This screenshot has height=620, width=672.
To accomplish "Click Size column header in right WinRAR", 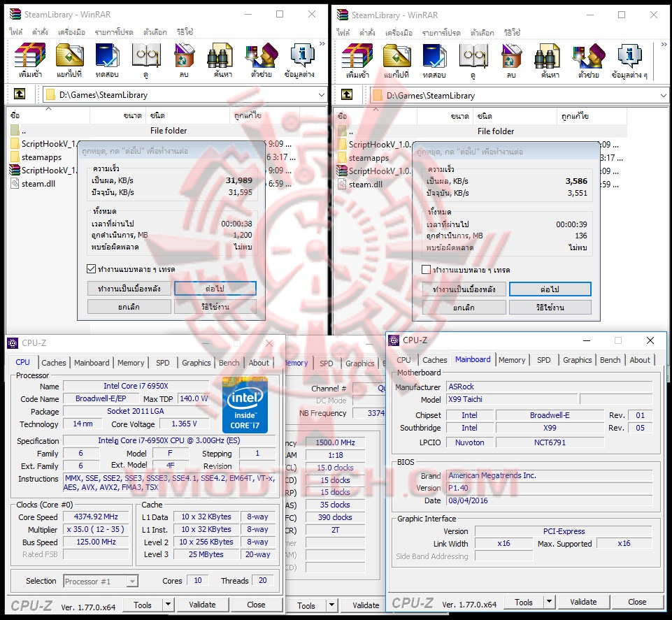I will coord(445,116).
